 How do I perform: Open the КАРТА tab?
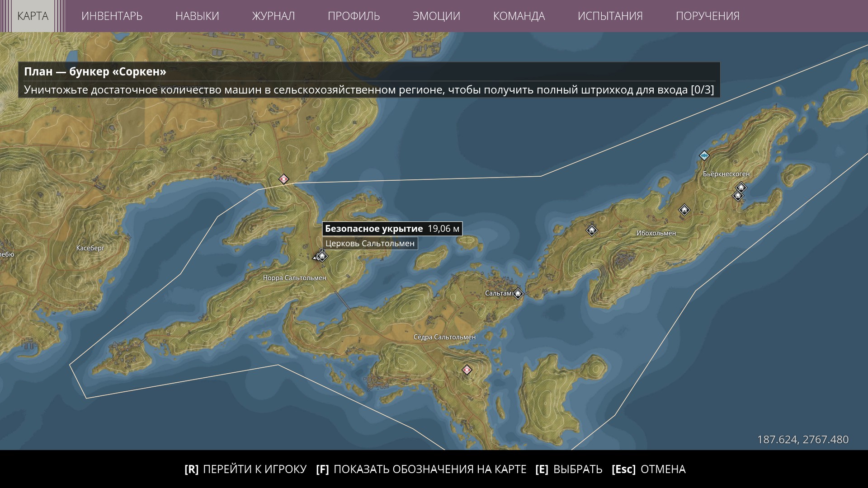tap(33, 16)
